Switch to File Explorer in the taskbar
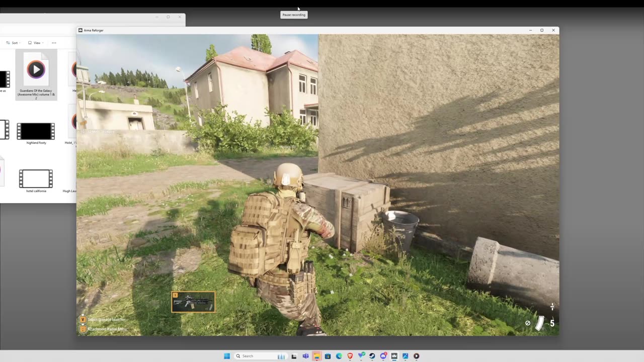 pos(316,356)
